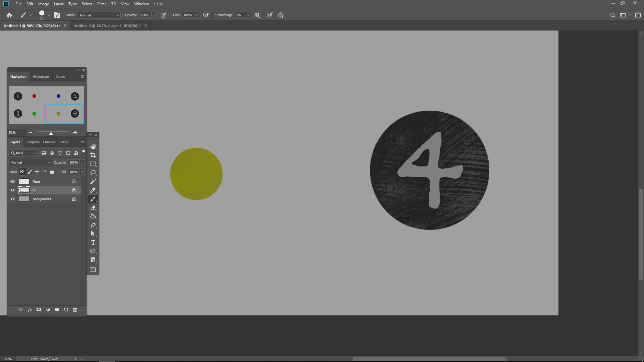Select the Lasso tool

tap(93, 173)
